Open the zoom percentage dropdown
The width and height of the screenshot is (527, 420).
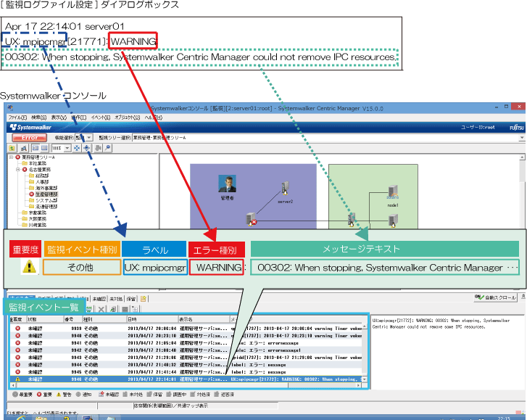[67, 148]
